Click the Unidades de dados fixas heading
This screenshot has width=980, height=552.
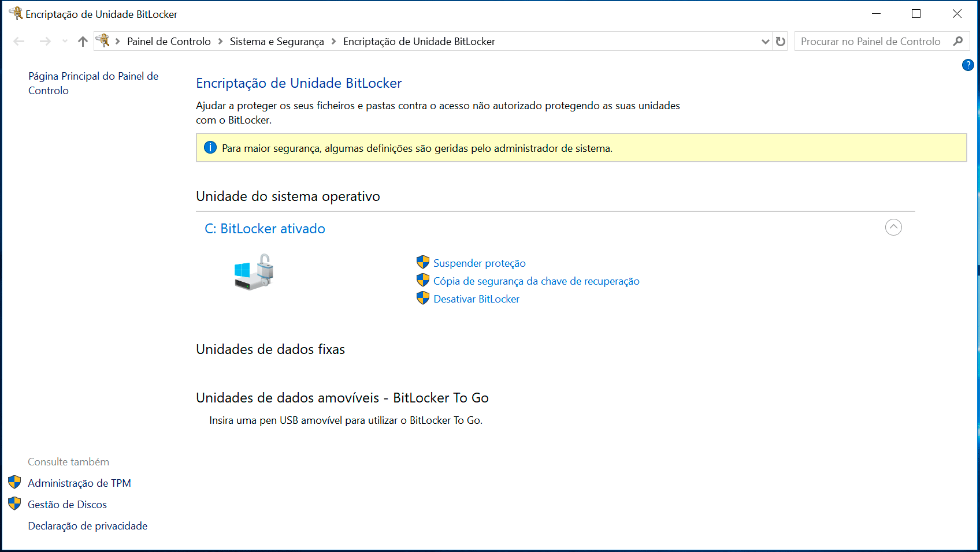point(270,349)
